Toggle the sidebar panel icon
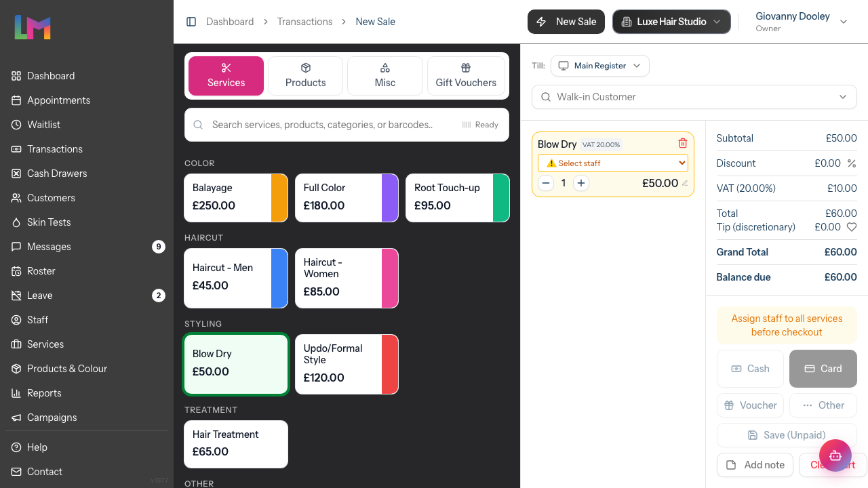Image resolution: width=868 pixels, height=488 pixels. (191, 22)
